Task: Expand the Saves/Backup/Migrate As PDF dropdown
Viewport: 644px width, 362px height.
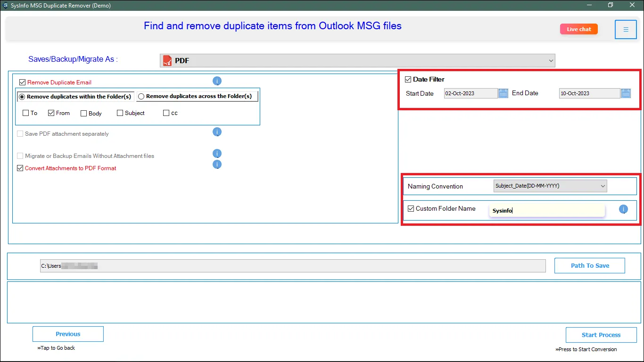Action: (357, 60)
